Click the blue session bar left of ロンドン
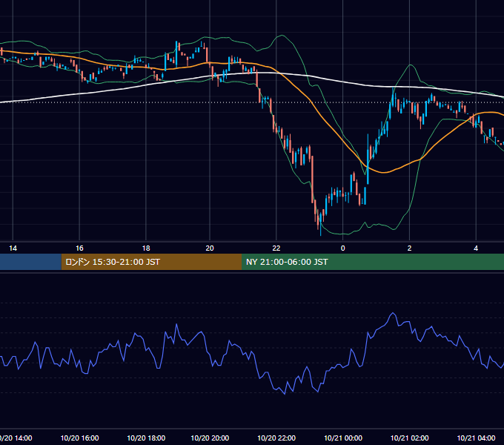Image resolution: width=504 pixels, height=445 pixels. 30,262
